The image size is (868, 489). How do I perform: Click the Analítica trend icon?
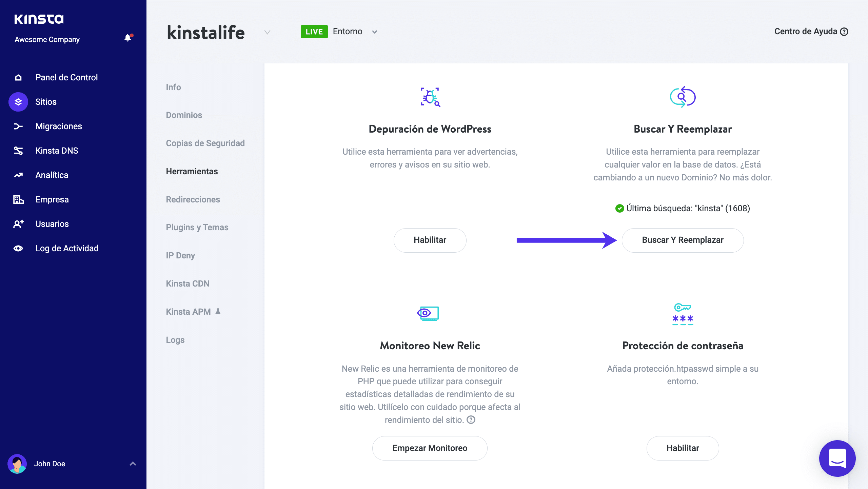(x=18, y=175)
